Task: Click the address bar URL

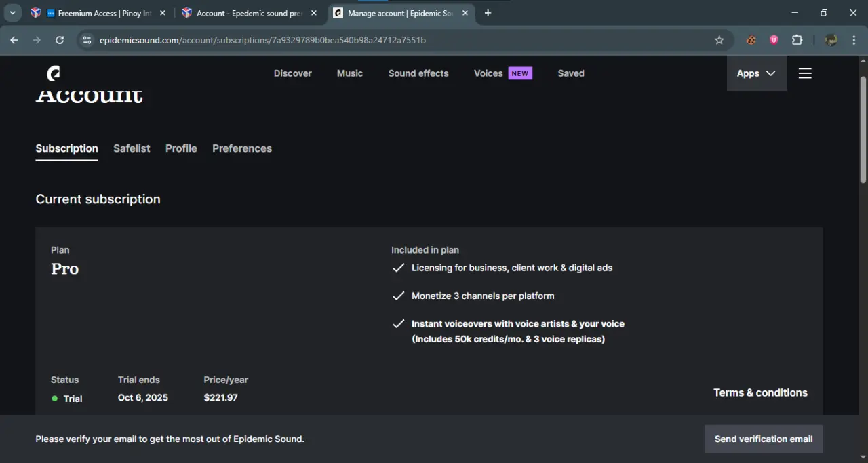Action: tap(262, 40)
